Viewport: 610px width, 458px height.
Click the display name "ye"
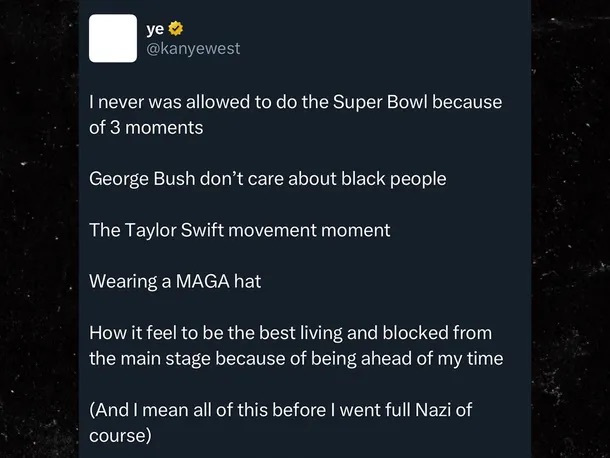click(155, 29)
